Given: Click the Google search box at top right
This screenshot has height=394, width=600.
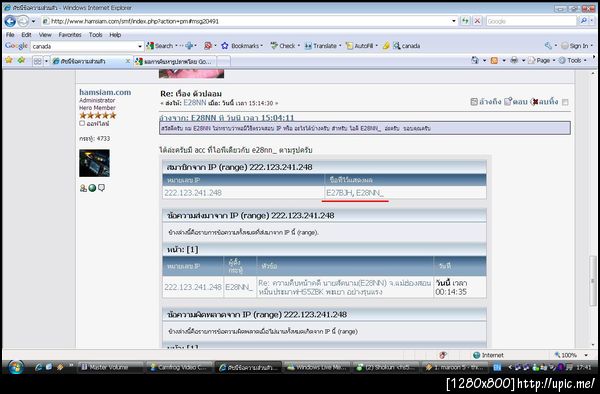Looking at the screenshot, I should (x=531, y=21).
